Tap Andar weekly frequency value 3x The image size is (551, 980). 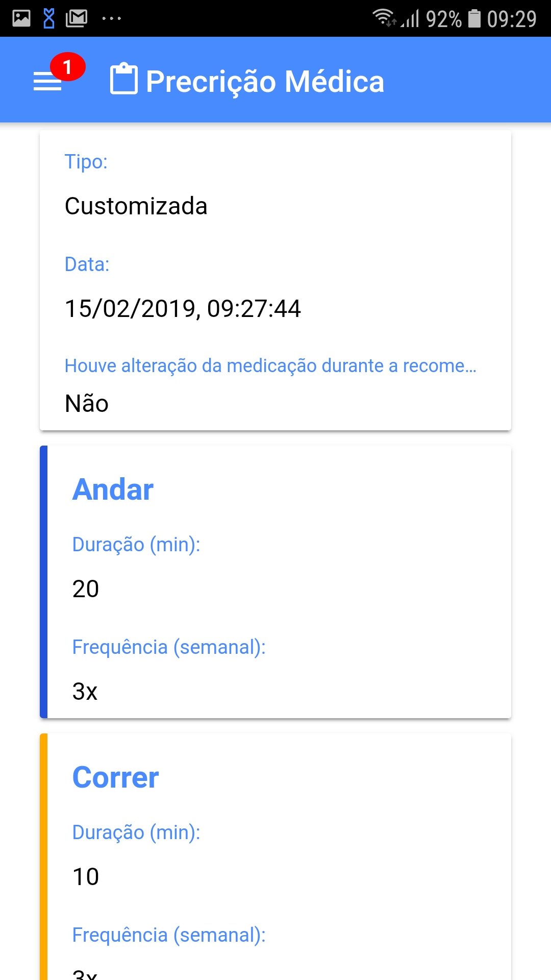pyautogui.click(x=85, y=692)
